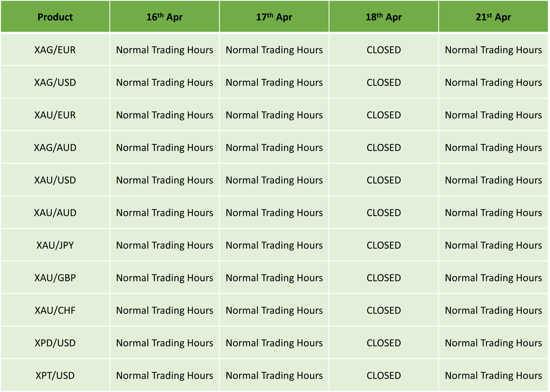Select the XPT/USD product cell
The height and width of the screenshot is (392, 550).
point(55,375)
